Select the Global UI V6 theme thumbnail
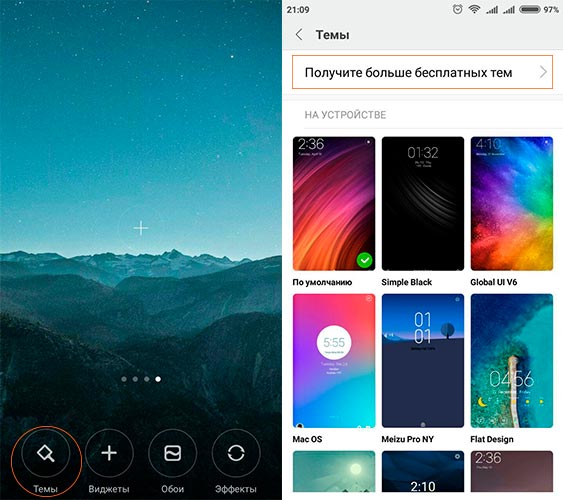The width and height of the screenshot is (563, 500). 512,203
